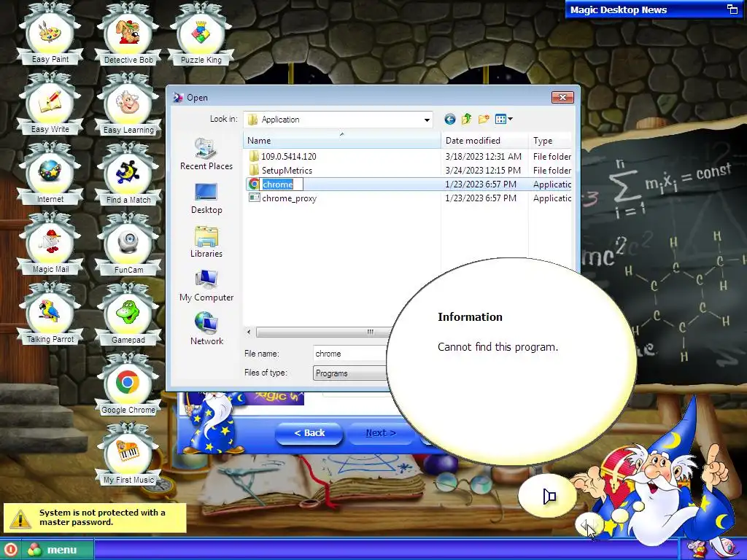Screen dimensions: 747x560
Task: Launch Detective Bob from the desktop
Action: coord(128,34)
